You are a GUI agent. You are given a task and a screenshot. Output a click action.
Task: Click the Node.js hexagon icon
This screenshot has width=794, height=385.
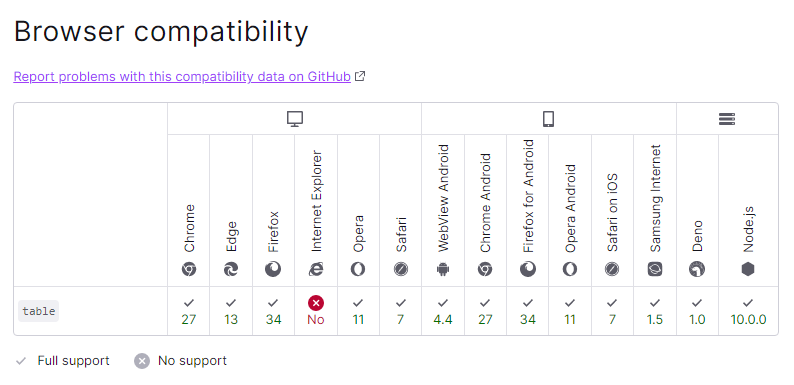tap(748, 269)
